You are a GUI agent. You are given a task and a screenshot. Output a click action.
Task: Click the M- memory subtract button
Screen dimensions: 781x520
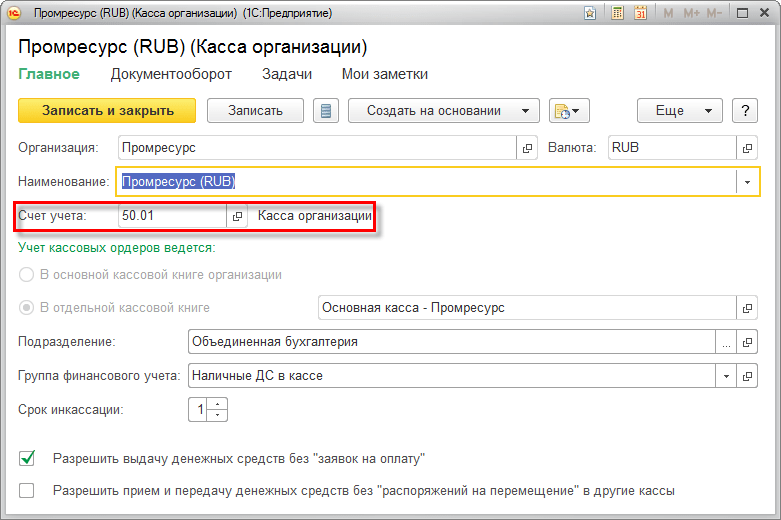click(714, 13)
